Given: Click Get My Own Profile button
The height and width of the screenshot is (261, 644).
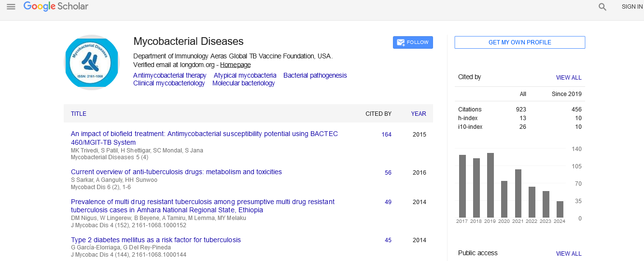Looking at the screenshot, I should tap(519, 42).
